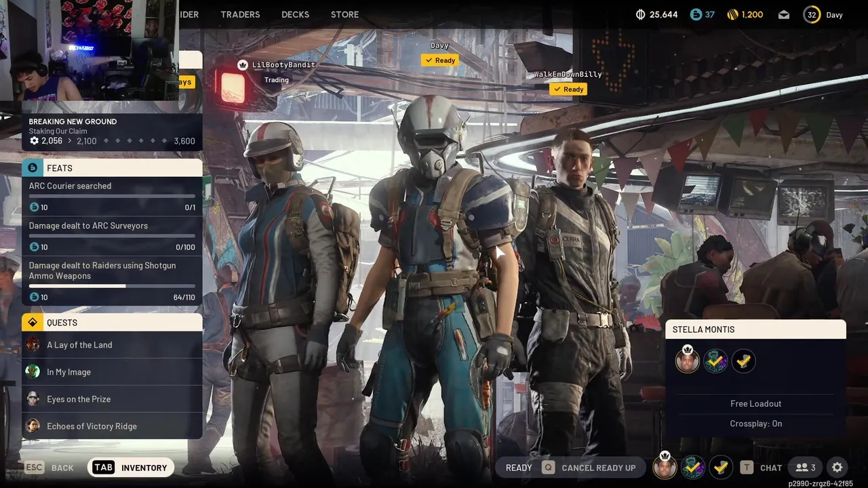Open the Traders tab
868x488 pixels.
coord(240,14)
